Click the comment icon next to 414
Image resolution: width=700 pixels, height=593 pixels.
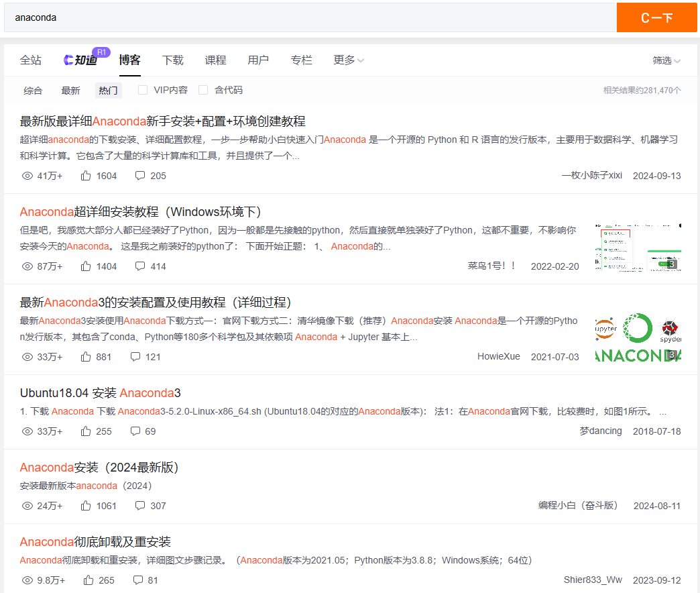(140, 266)
